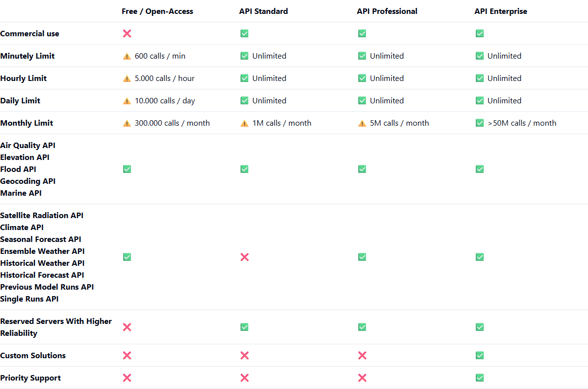The image size is (588, 389).
Task: Click the Single Runs API label
Action: [29, 299]
